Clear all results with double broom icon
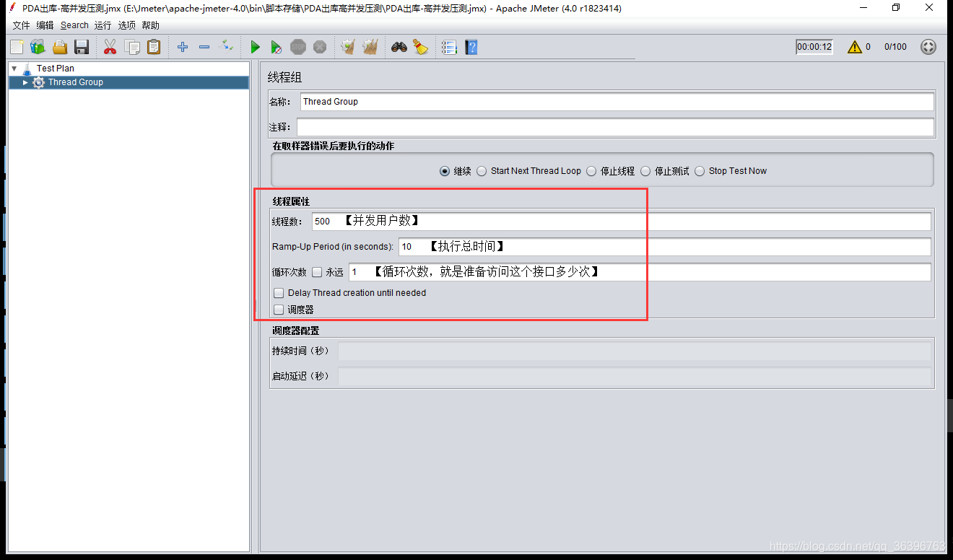953x560 pixels. pyautogui.click(x=370, y=48)
